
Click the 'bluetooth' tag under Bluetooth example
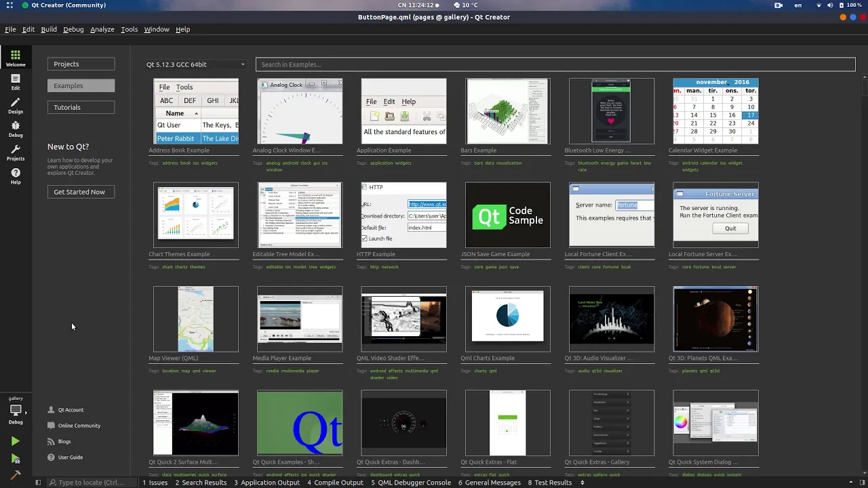click(588, 163)
